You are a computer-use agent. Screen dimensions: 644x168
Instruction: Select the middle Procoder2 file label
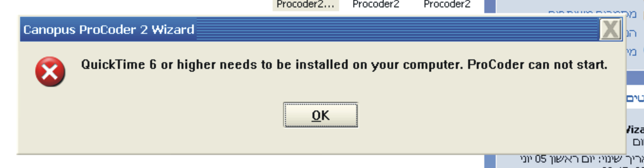click(376, 4)
